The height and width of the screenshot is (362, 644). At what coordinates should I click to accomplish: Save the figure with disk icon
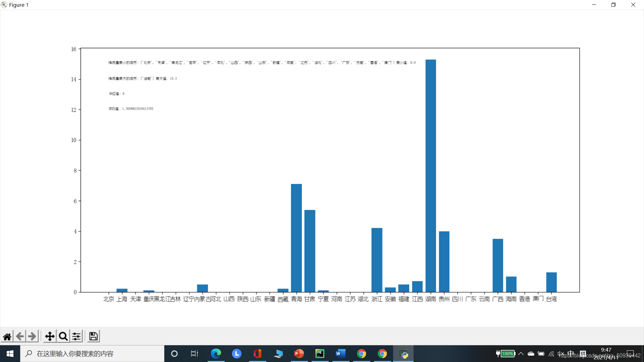click(93, 336)
